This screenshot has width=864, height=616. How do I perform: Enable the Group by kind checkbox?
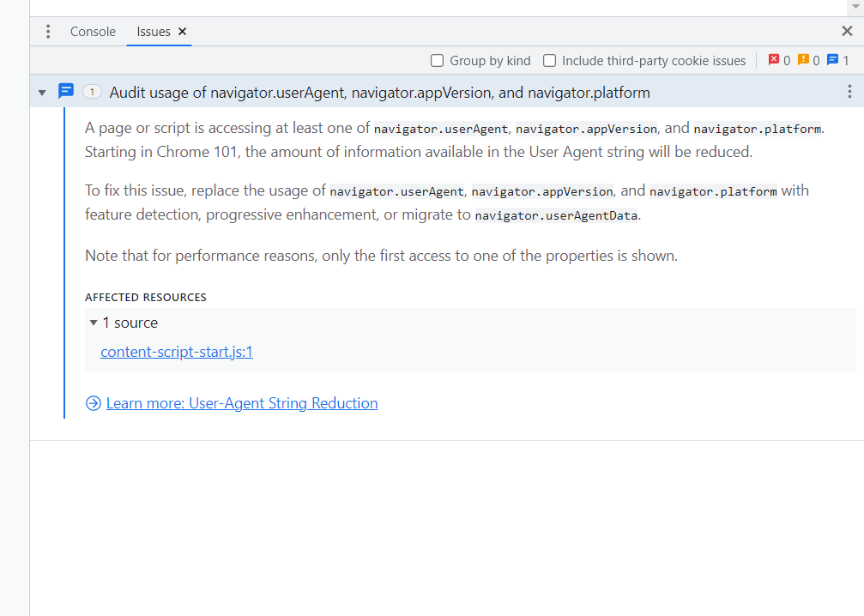pyautogui.click(x=438, y=61)
